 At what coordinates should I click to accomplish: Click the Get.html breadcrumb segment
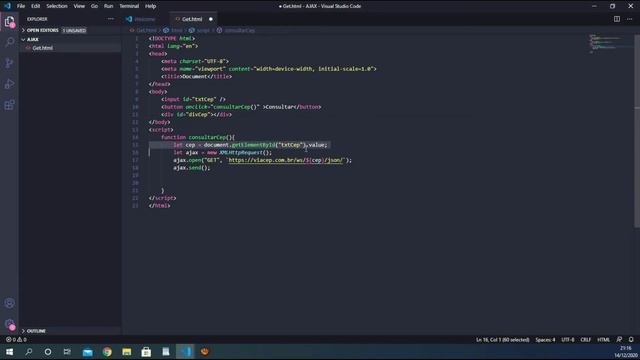pos(146,30)
